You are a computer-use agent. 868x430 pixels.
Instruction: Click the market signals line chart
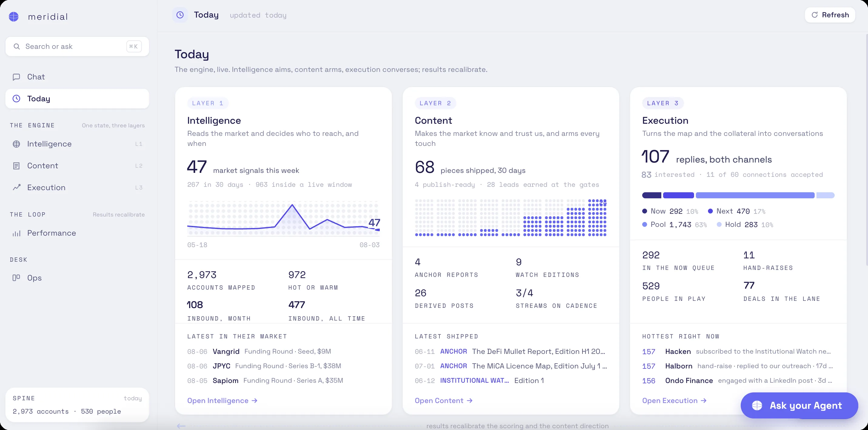click(283, 219)
